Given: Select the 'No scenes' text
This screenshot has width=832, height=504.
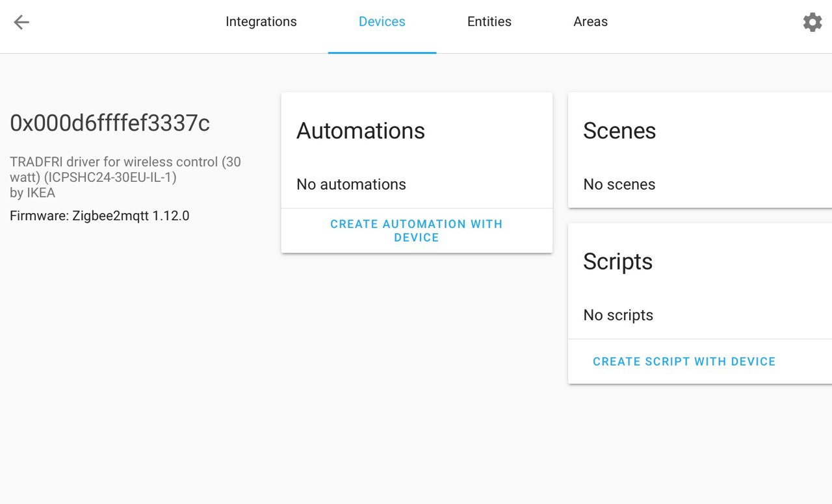Looking at the screenshot, I should coord(619,184).
